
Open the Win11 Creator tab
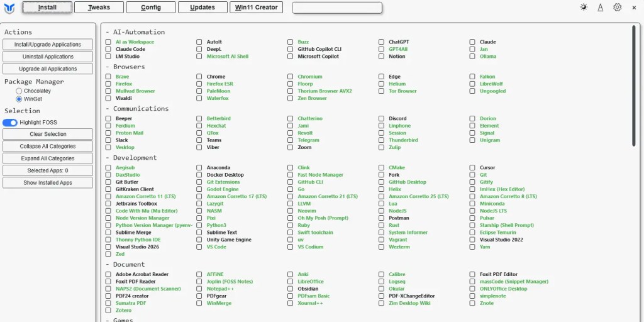(257, 8)
